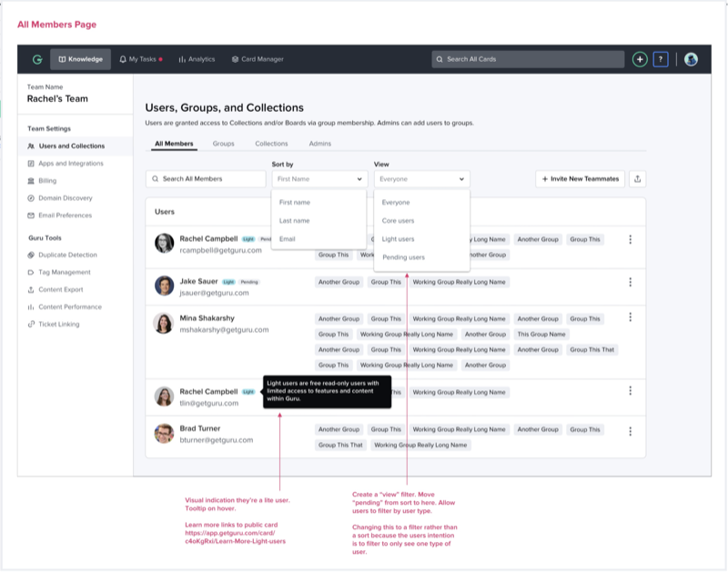
Task: Open more options for Brad Turner
Action: click(x=630, y=431)
